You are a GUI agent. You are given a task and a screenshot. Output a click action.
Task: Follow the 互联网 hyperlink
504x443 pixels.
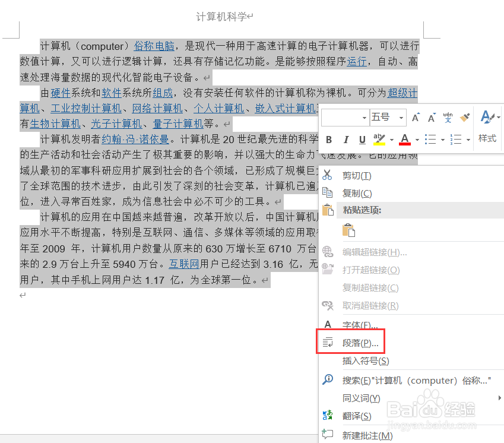(185, 264)
